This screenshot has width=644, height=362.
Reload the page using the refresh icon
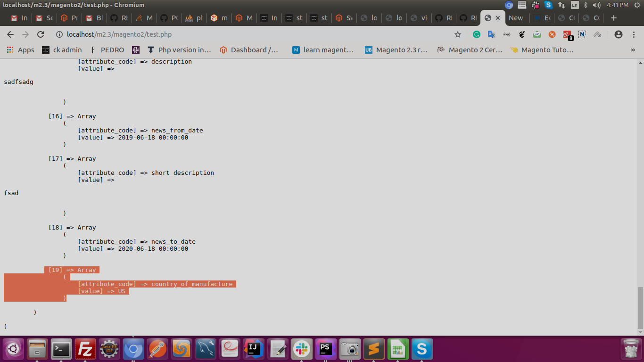coord(40,34)
